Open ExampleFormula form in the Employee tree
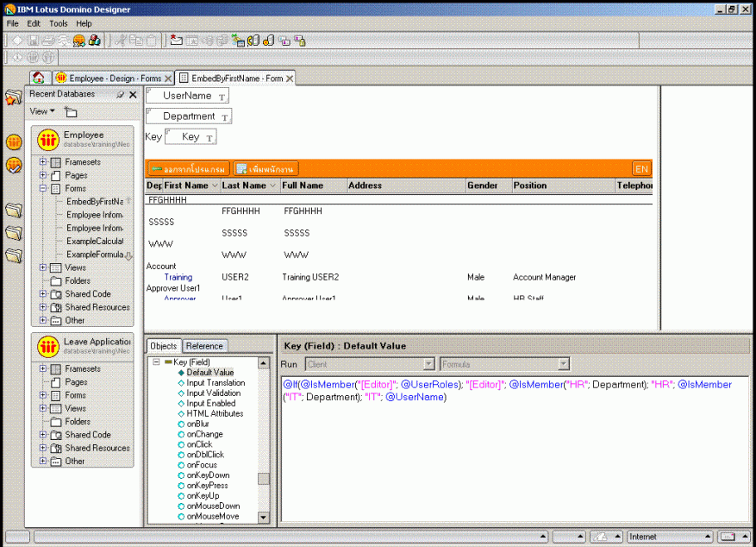This screenshot has height=547, width=756. pyautogui.click(x=95, y=254)
